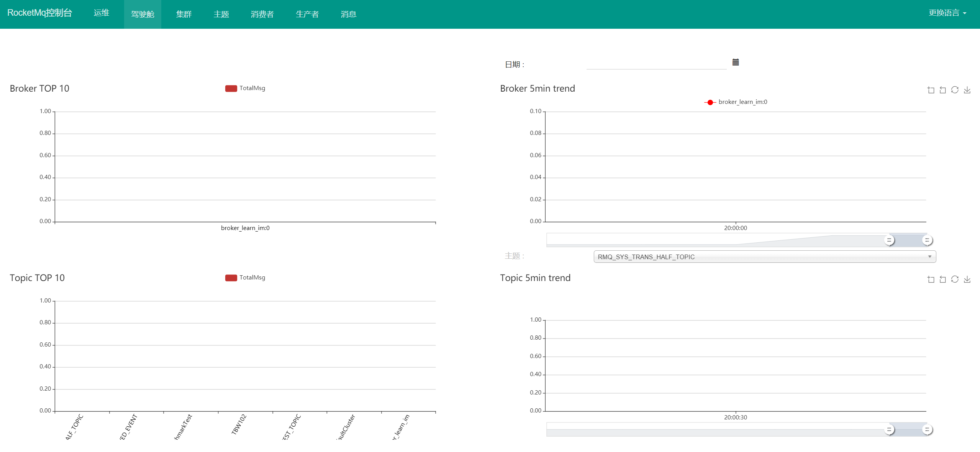
Task: Open the 消费者 consumer menu item
Action: point(262,14)
